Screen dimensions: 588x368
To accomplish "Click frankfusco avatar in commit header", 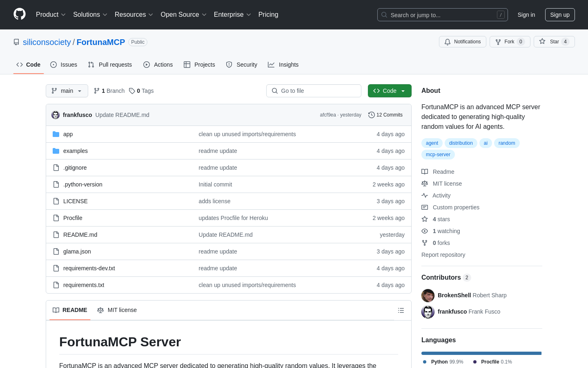I will (56, 115).
